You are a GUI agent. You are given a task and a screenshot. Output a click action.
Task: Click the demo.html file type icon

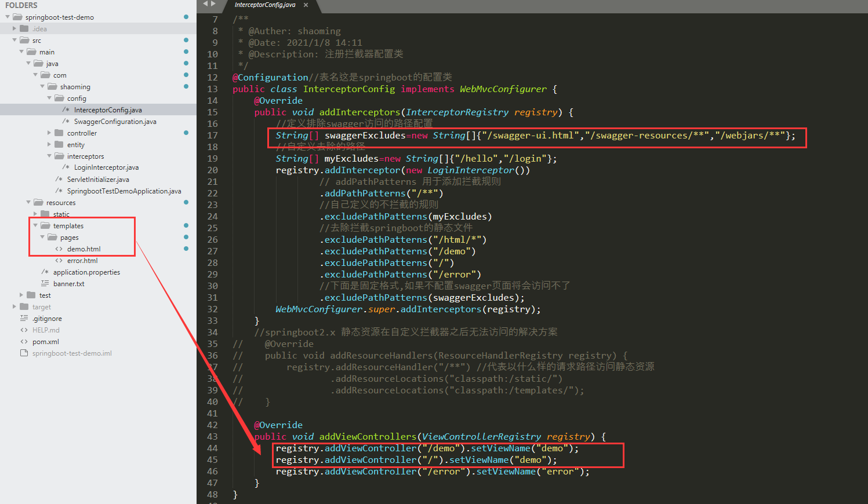point(59,249)
